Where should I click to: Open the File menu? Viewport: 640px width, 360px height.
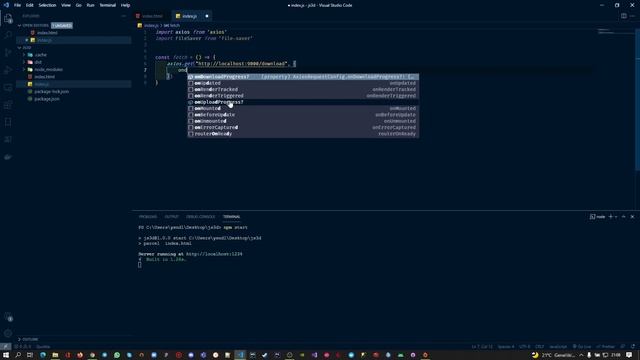coord(17,5)
